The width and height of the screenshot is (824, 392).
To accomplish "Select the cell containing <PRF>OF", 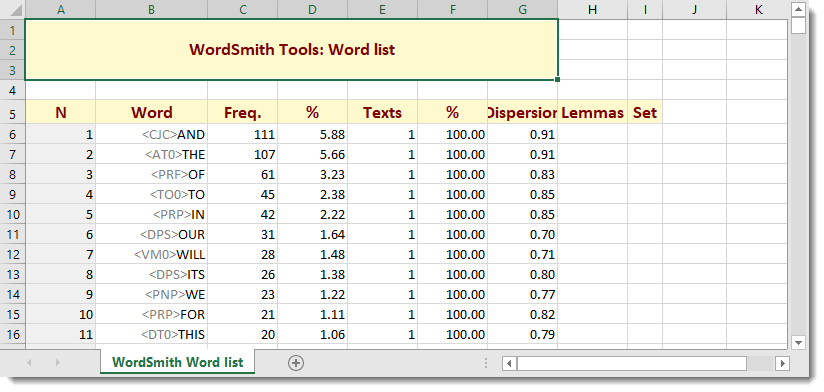I will [151, 174].
